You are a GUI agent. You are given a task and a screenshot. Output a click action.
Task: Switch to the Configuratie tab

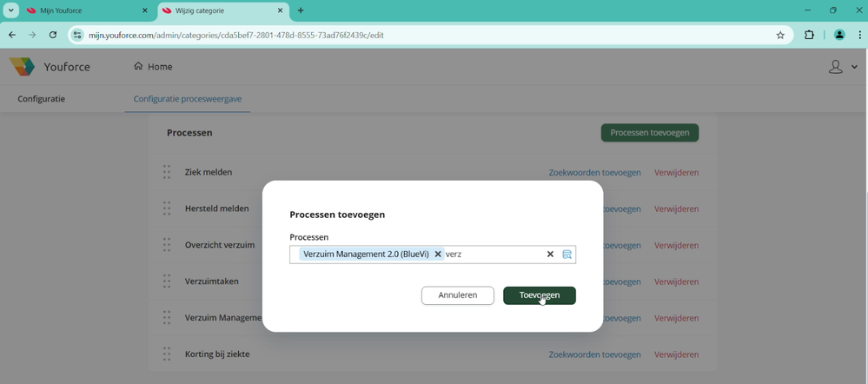coord(42,99)
